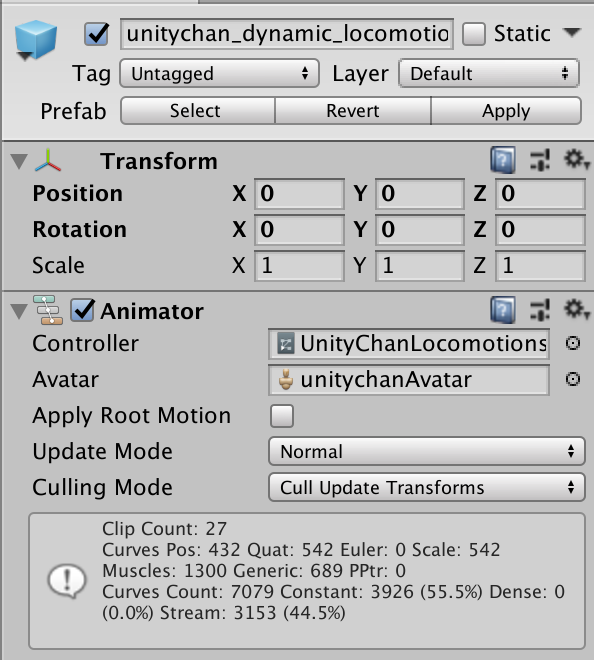Click the Clip Count: 27 text
The image size is (594, 660).
tap(165, 529)
